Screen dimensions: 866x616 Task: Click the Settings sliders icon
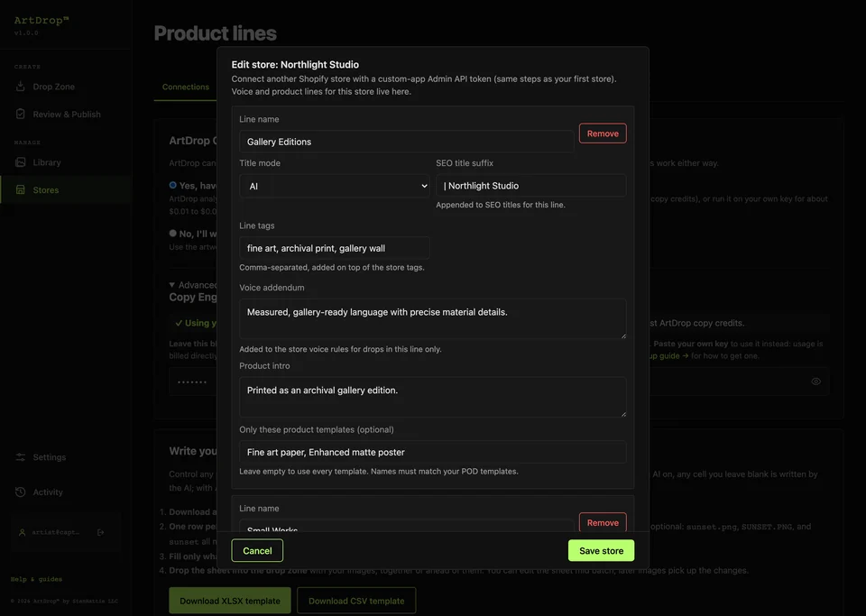pos(21,457)
